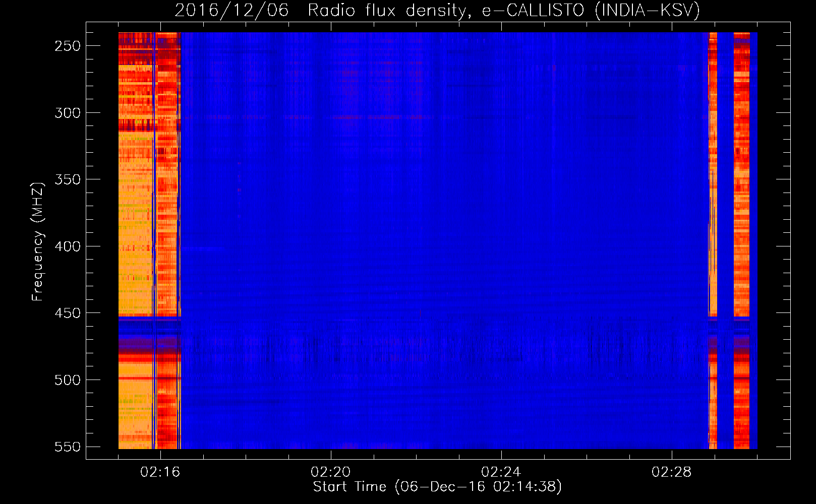The height and width of the screenshot is (504, 816).
Task: Click the 'Frequency (MHZ)' axis label
Action: (x=38, y=241)
